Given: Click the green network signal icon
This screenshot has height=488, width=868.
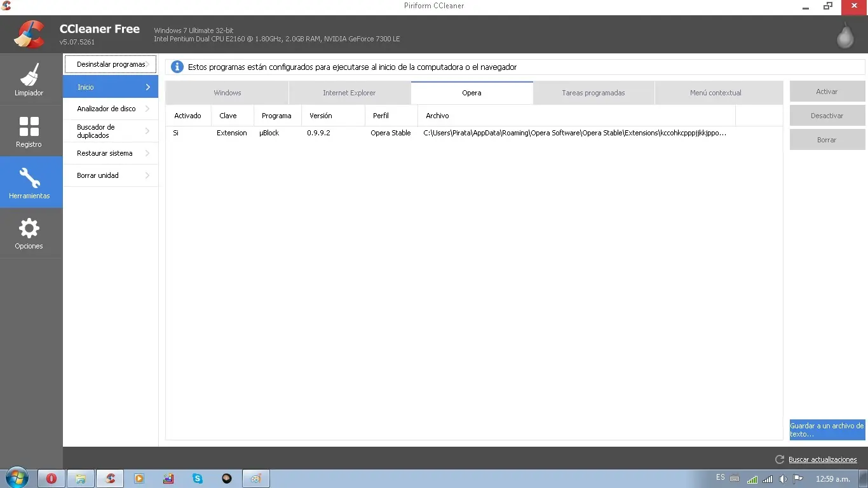Looking at the screenshot, I should click(752, 479).
